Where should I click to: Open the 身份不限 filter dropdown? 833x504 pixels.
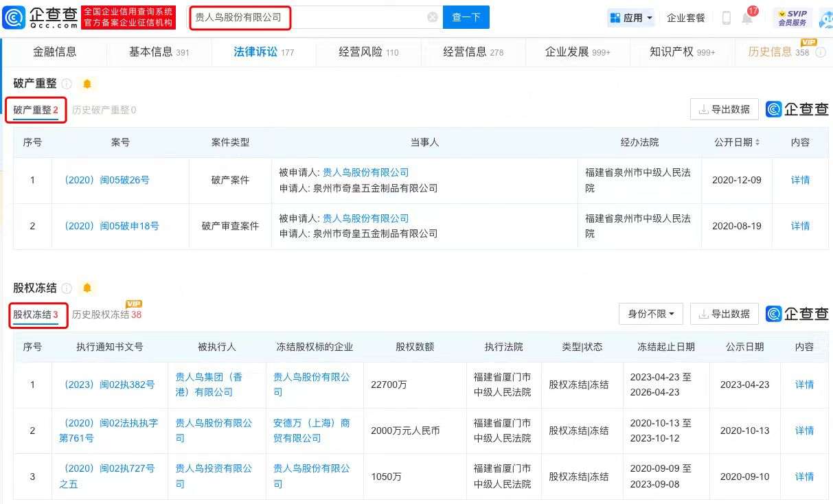point(650,314)
